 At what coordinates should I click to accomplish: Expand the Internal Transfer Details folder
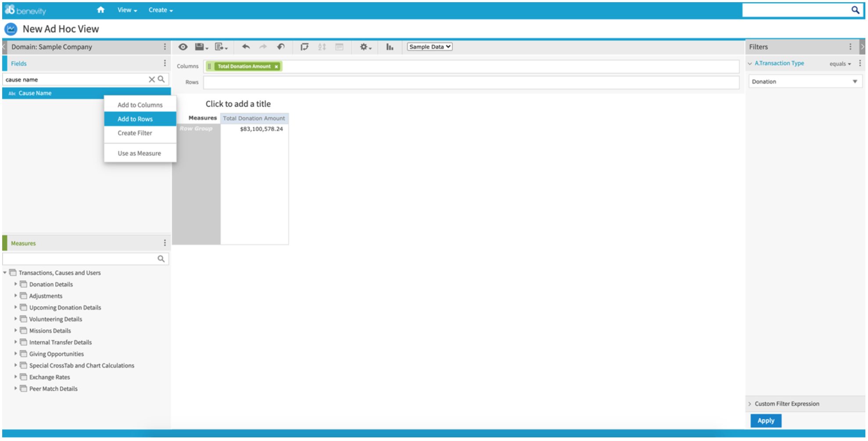point(16,342)
